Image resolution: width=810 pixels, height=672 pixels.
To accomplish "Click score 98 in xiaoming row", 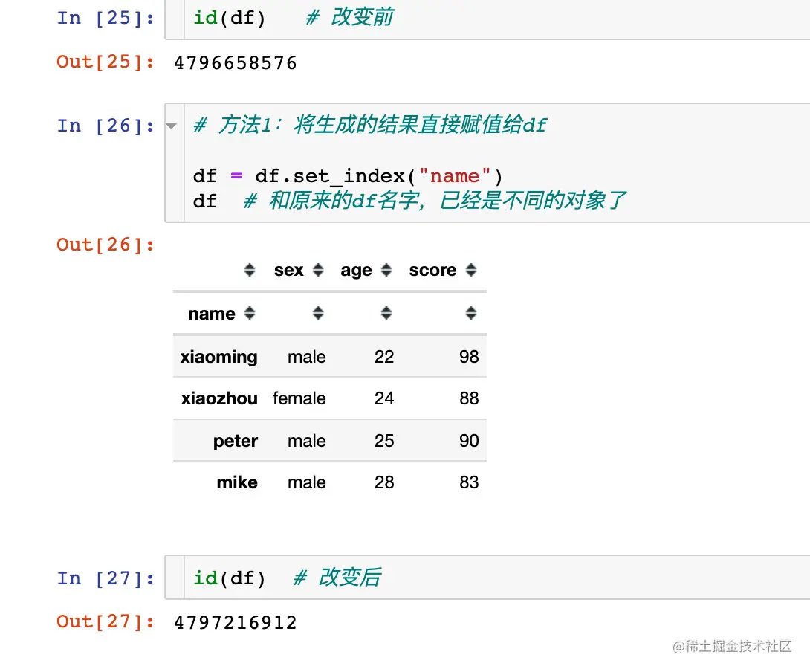I will (469, 357).
